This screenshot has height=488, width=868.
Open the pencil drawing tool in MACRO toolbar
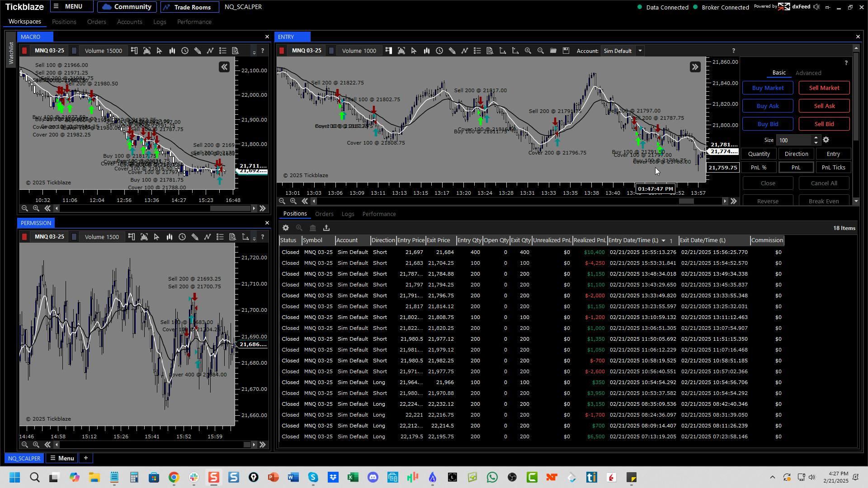pyautogui.click(x=197, y=51)
